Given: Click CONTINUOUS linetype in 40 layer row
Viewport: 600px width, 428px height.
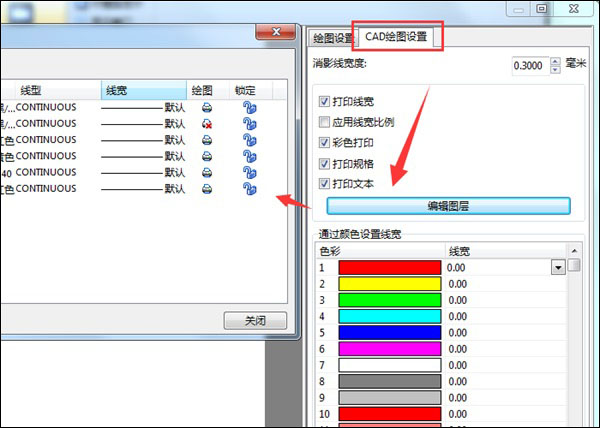Looking at the screenshot, I should click(46, 173).
